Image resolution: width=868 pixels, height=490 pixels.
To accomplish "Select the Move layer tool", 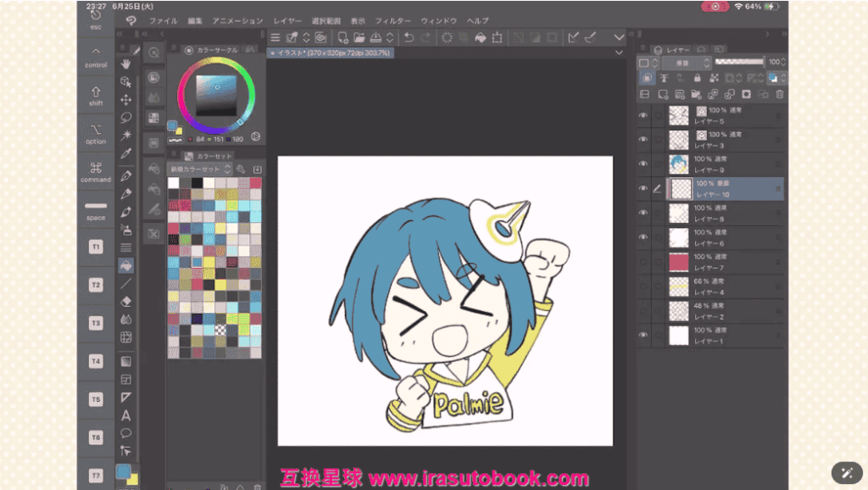I will [x=125, y=99].
